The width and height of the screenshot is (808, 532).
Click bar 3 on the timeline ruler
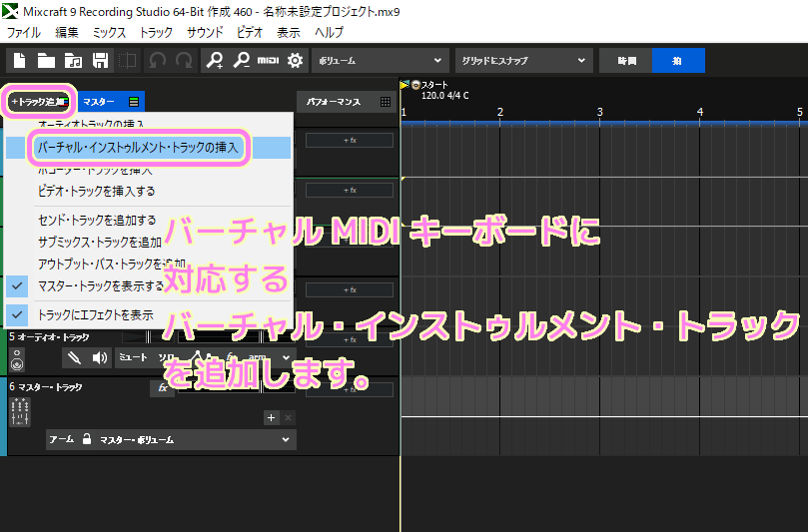600,112
